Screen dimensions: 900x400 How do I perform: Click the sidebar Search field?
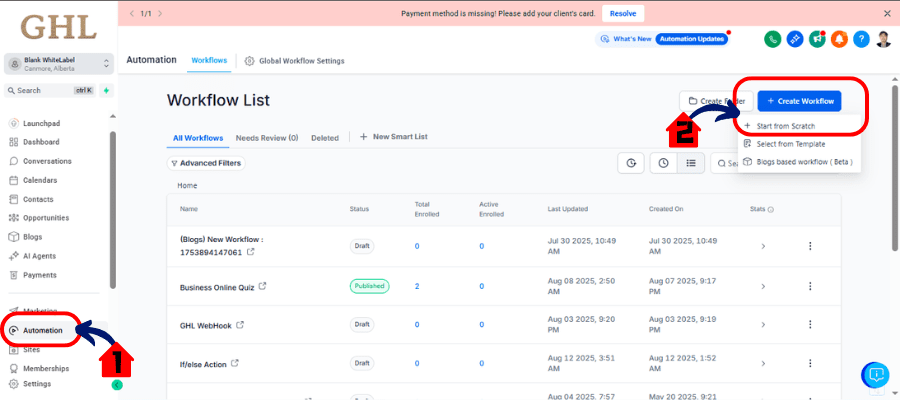(x=49, y=91)
